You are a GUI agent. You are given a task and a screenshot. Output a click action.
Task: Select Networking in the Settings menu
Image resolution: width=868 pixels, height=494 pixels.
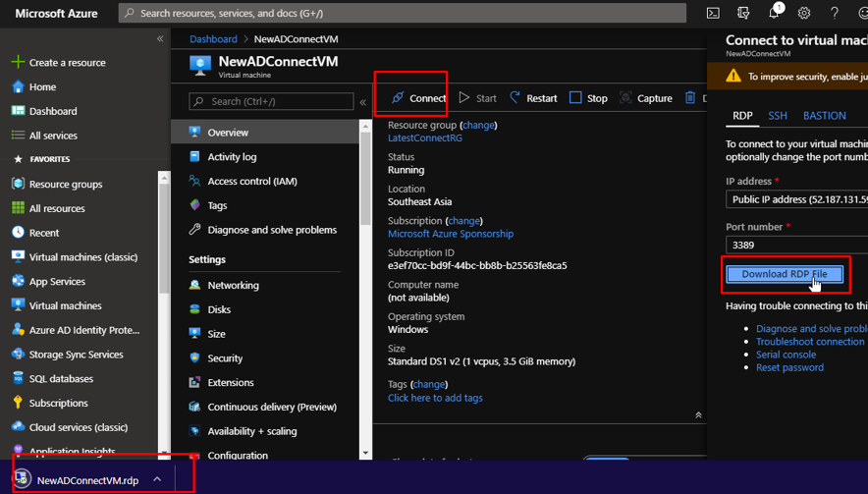pyautogui.click(x=233, y=286)
